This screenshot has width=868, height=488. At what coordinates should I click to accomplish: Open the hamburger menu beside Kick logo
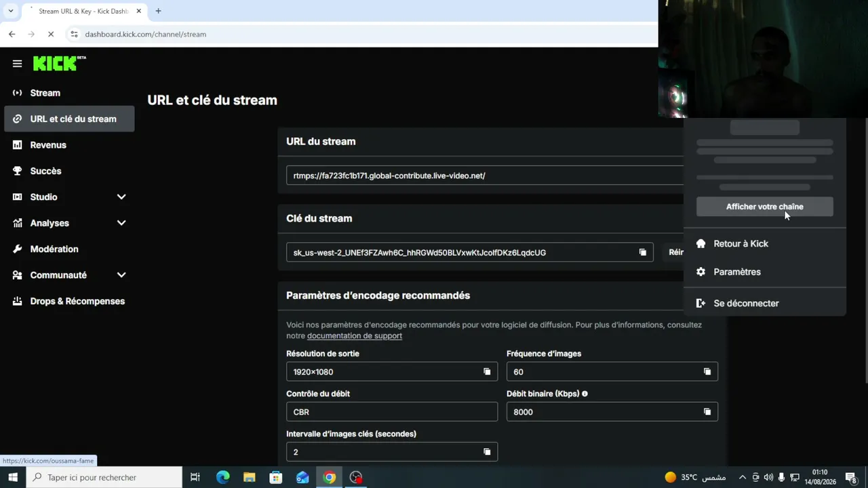[x=18, y=64]
